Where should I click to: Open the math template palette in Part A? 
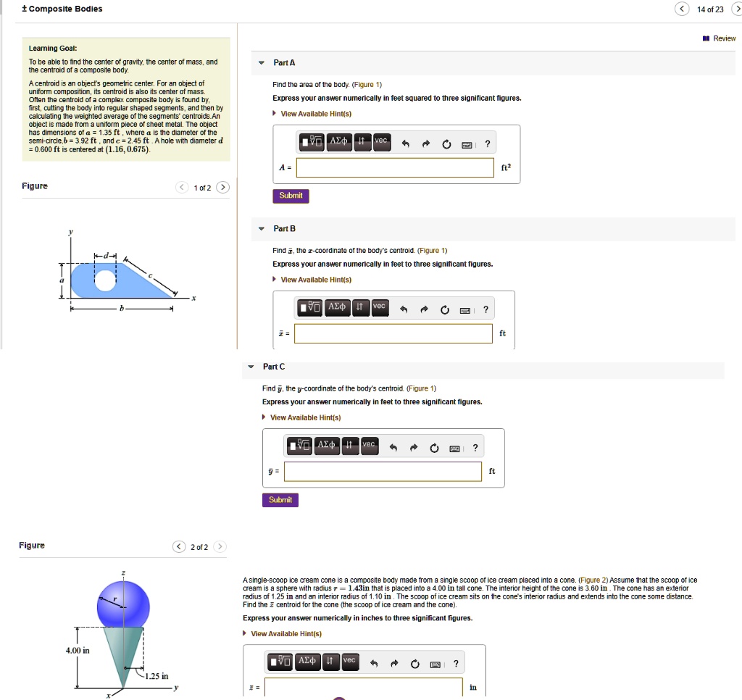312,142
